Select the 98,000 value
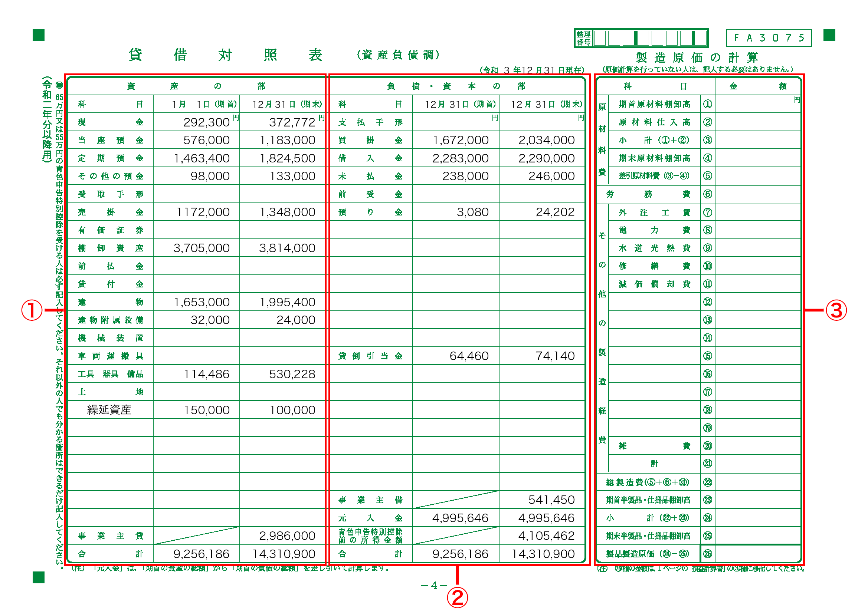Screen dimensions: 868x613 pos(210,177)
